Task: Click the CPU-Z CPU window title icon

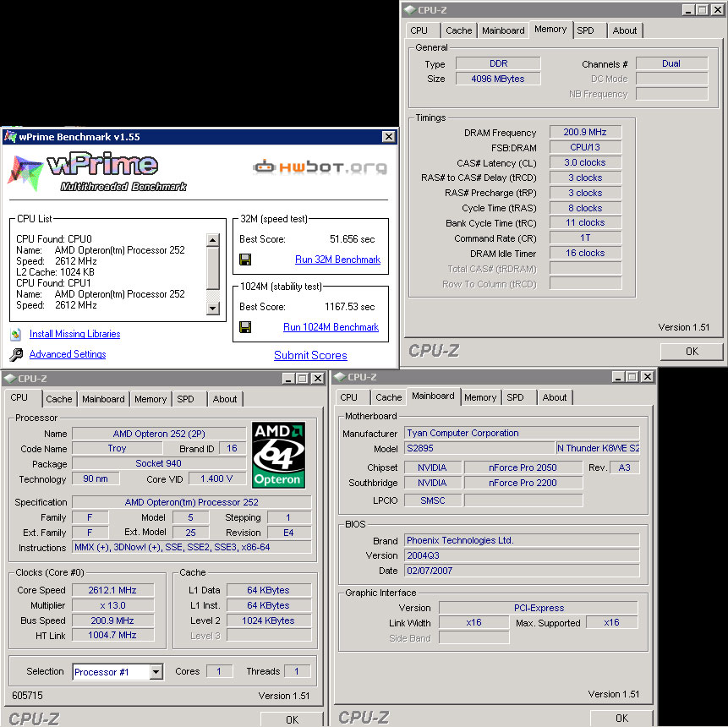Action: 10,379
